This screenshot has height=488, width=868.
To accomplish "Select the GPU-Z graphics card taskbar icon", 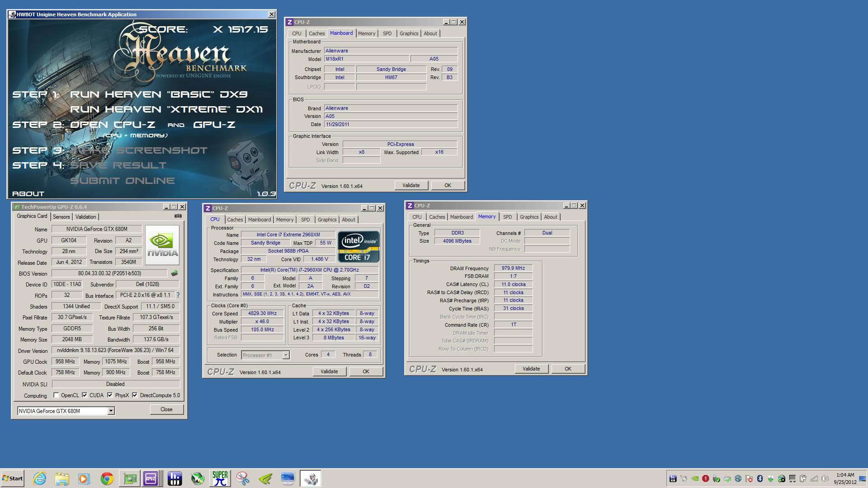I will (x=130, y=478).
